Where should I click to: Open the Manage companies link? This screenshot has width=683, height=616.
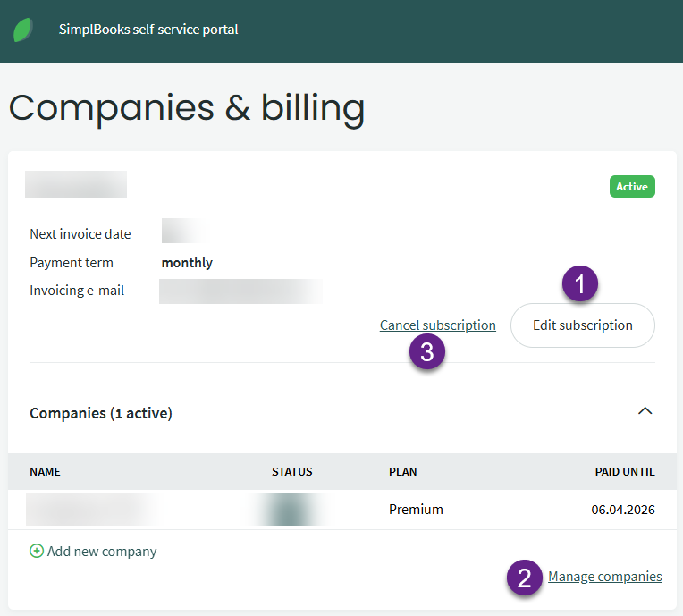[x=604, y=577]
